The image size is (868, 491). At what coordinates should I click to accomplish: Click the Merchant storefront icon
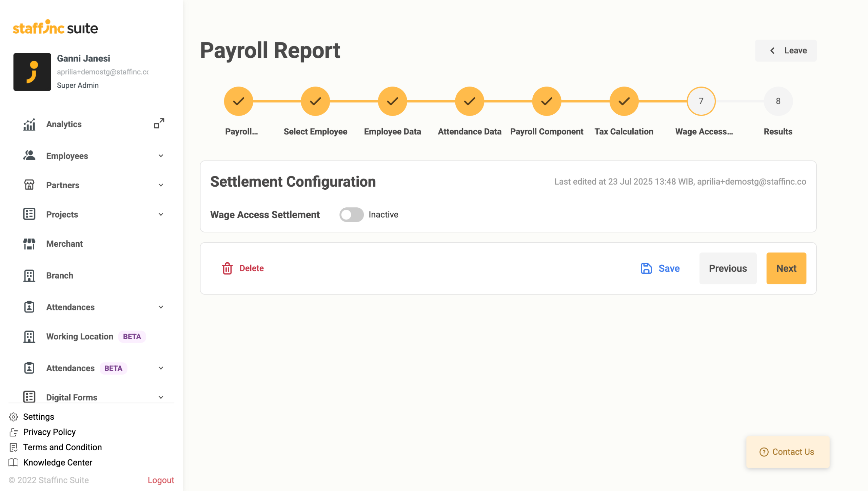pos(29,244)
